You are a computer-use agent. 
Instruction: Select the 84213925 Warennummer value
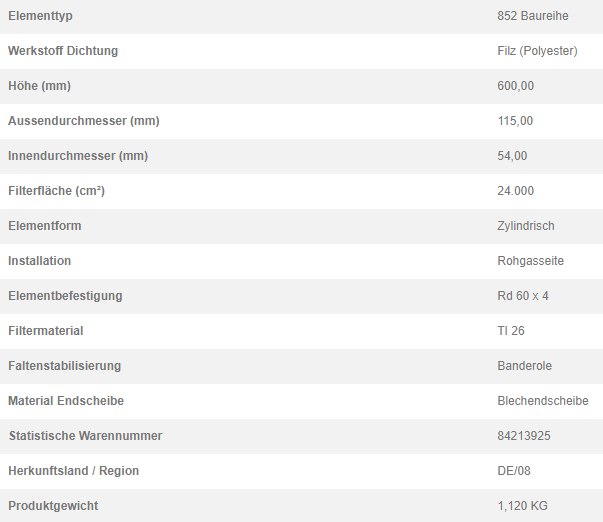[524, 436]
